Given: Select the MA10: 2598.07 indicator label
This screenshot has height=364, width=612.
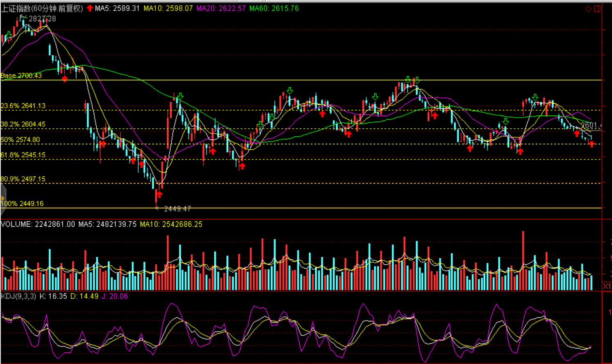Looking at the screenshot, I should (x=168, y=8).
